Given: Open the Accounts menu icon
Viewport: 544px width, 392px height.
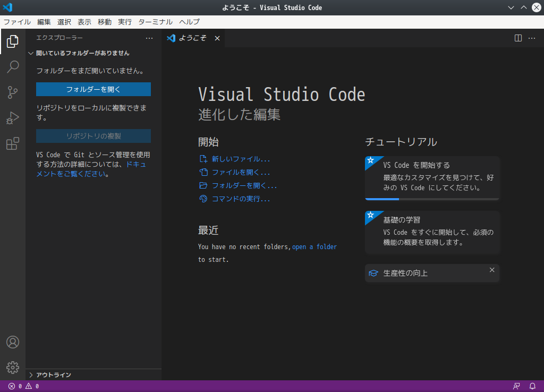Looking at the screenshot, I should [x=13, y=342].
